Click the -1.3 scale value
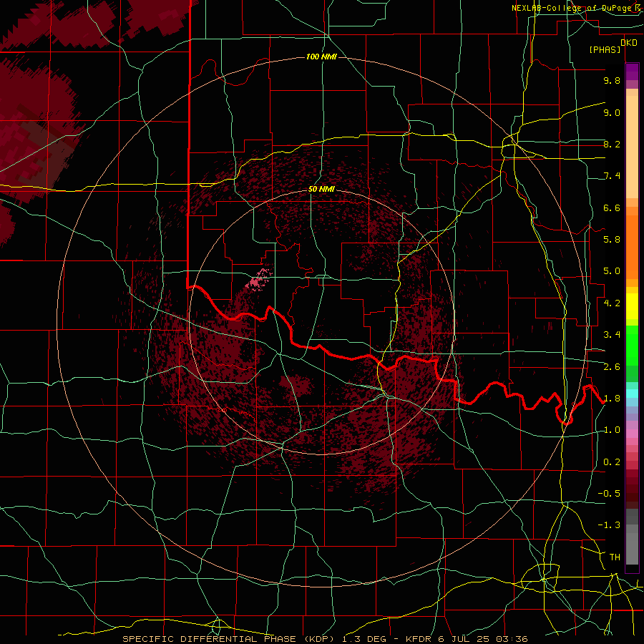Viewport: 644px width, 644px height. pyautogui.click(x=609, y=525)
